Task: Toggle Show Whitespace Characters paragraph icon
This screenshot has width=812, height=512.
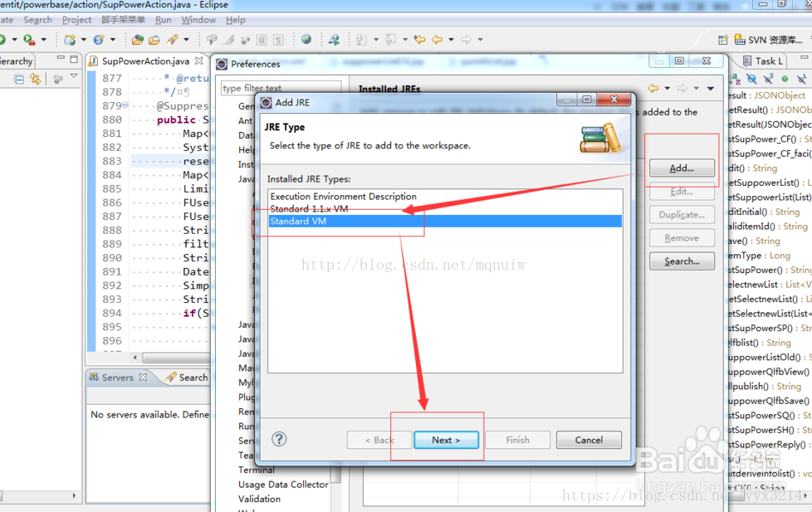Action: coord(279,39)
